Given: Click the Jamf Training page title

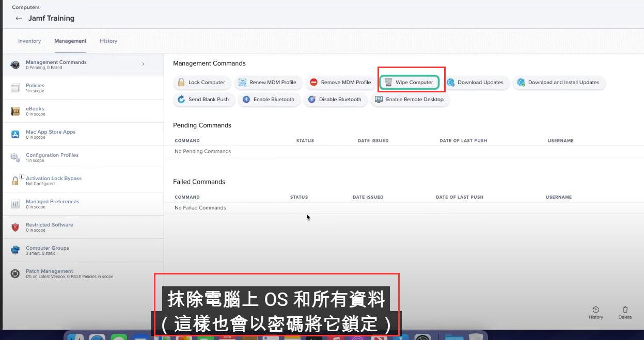Looking at the screenshot, I should 51,19.
